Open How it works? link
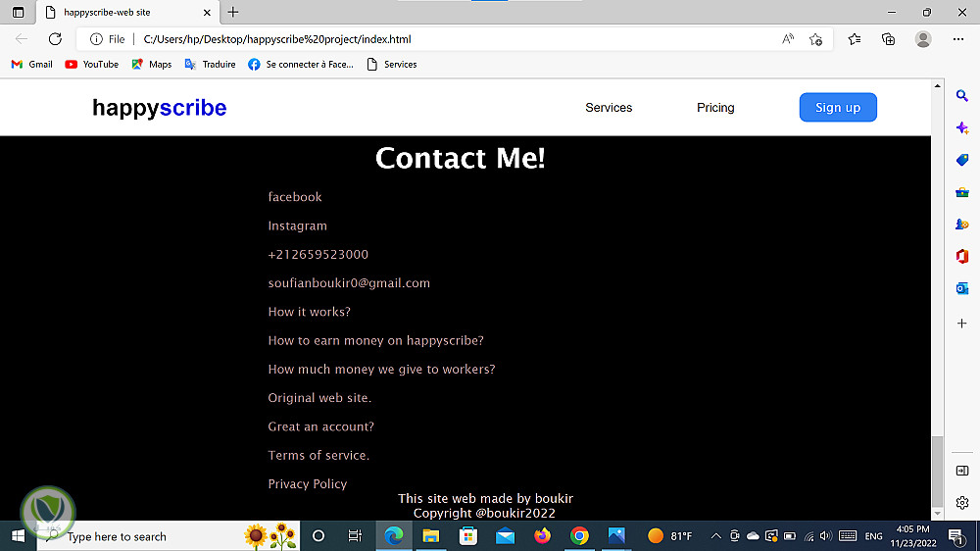The height and width of the screenshot is (551, 980). pos(310,312)
